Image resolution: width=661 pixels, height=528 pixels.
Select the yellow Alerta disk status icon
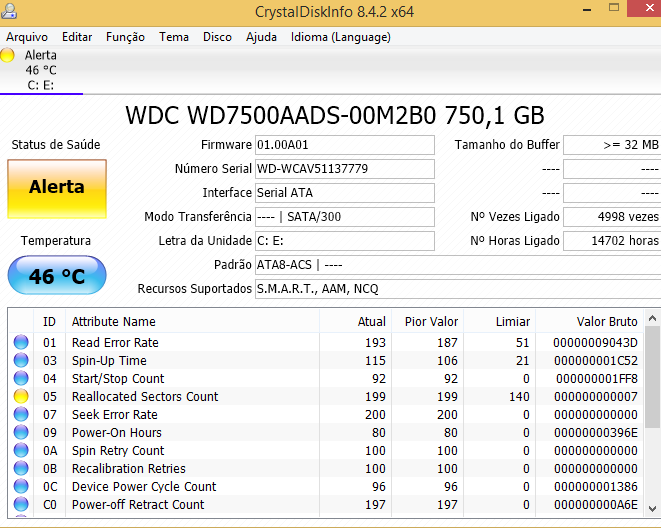8,55
